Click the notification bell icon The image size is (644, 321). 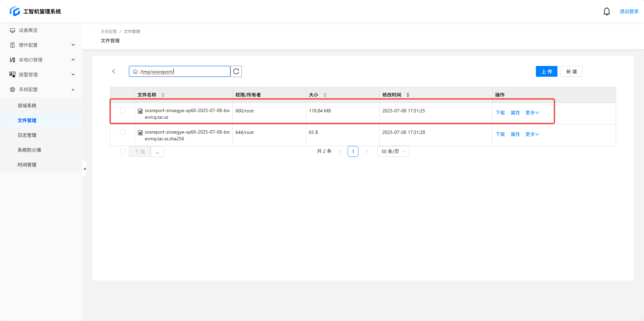coord(606,11)
